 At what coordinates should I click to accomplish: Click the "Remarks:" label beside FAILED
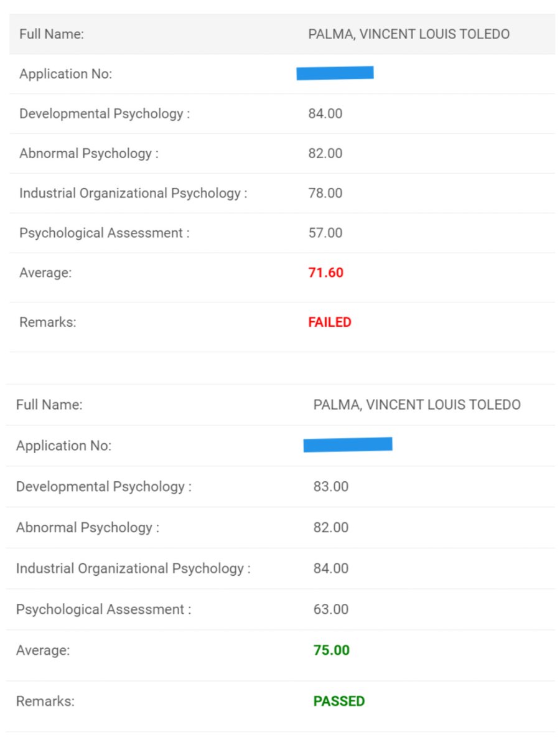click(48, 322)
